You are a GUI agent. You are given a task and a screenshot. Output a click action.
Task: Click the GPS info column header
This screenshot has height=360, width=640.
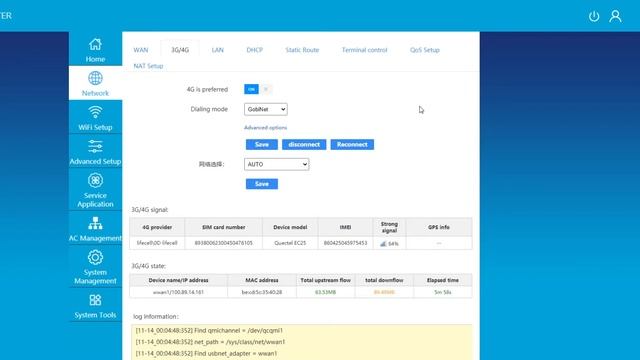coord(439,227)
